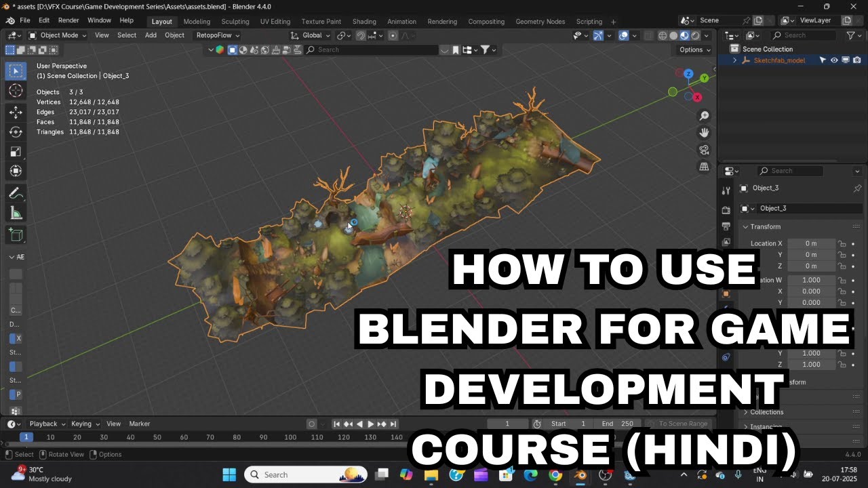Open the Global transform orientation dropdown

pos(311,35)
